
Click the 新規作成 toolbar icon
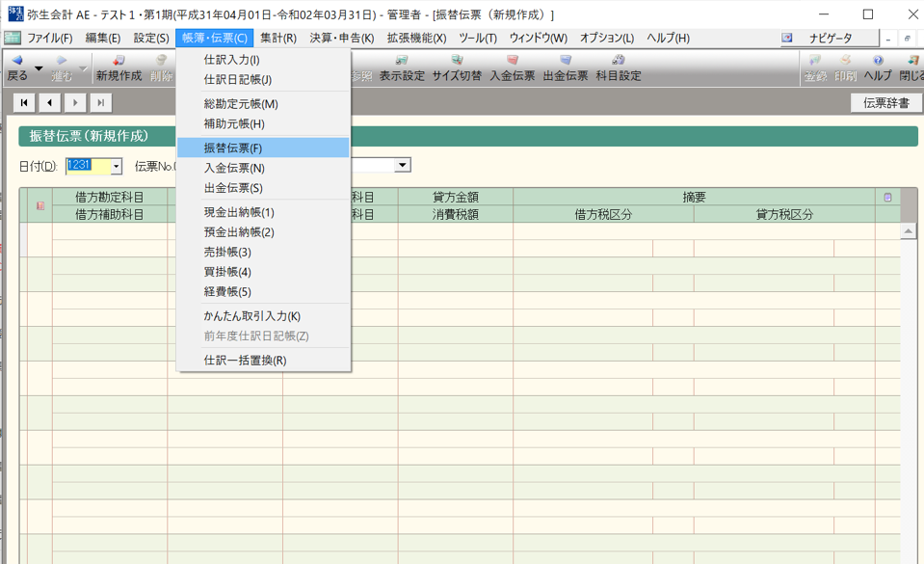click(x=119, y=67)
